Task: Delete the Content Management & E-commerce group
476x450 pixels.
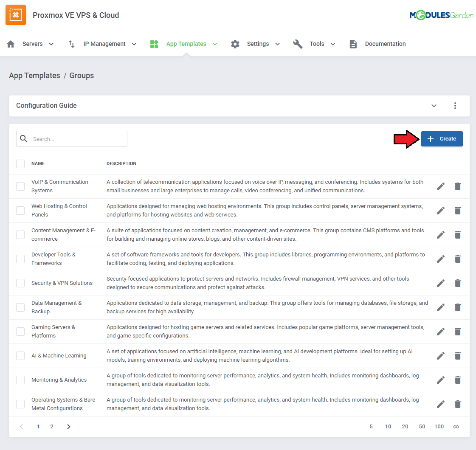Action: pyautogui.click(x=458, y=235)
